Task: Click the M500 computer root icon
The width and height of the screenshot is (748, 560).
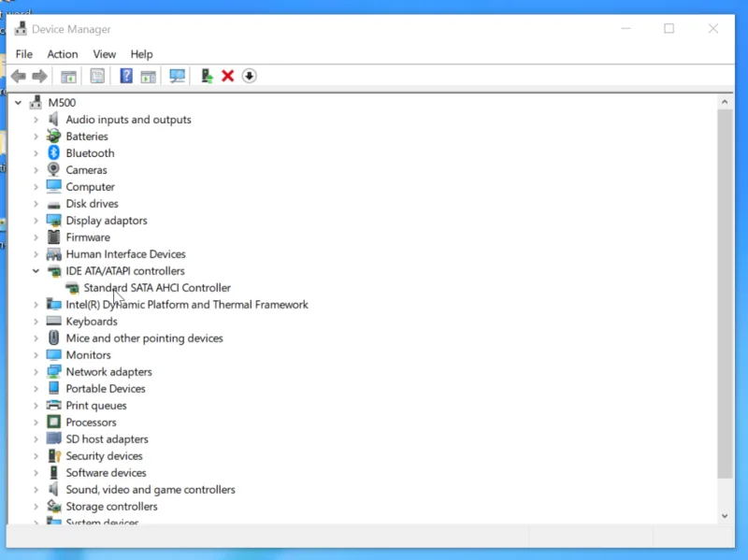Action: [36, 102]
